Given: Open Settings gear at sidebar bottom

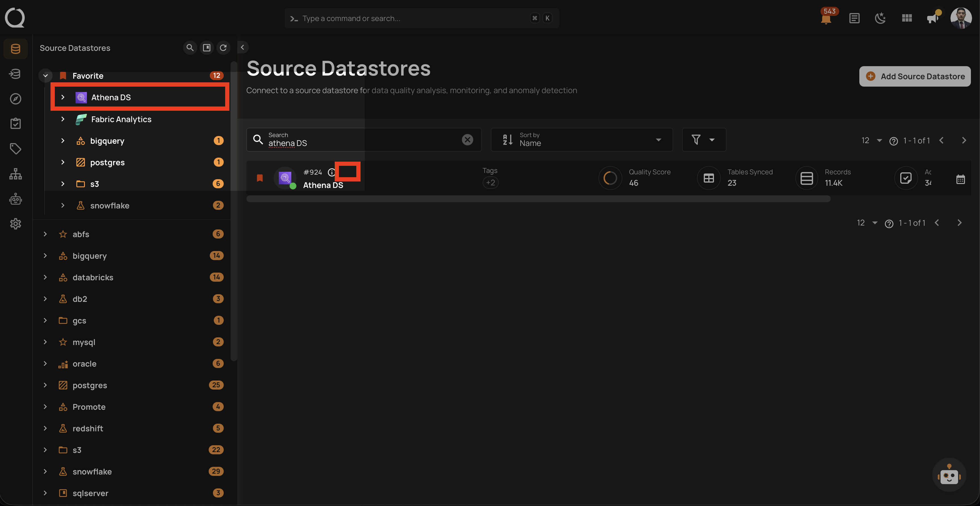Looking at the screenshot, I should pos(15,224).
